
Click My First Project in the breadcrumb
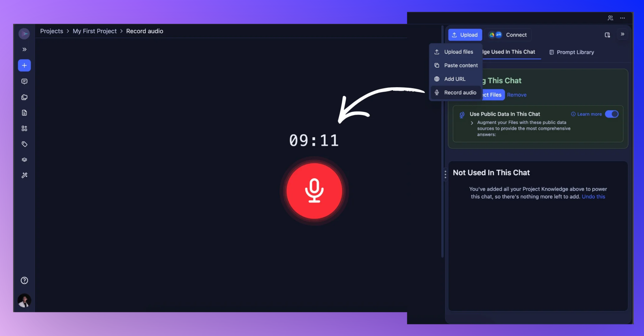point(94,31)
